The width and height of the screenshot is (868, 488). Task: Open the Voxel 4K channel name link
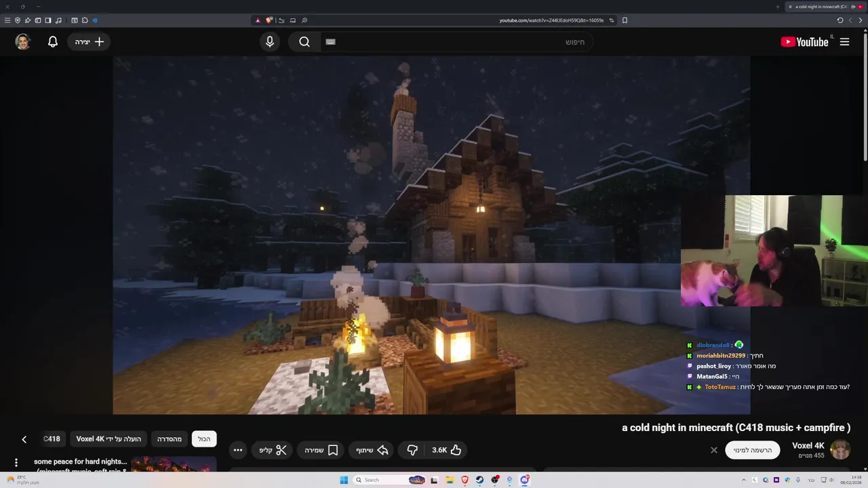(808, 445)
